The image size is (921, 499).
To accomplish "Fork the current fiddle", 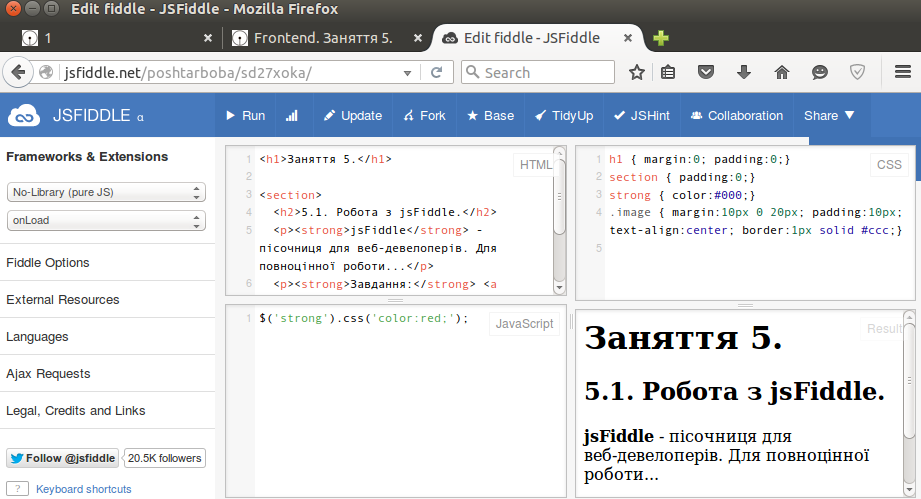I will pos(425,116).
